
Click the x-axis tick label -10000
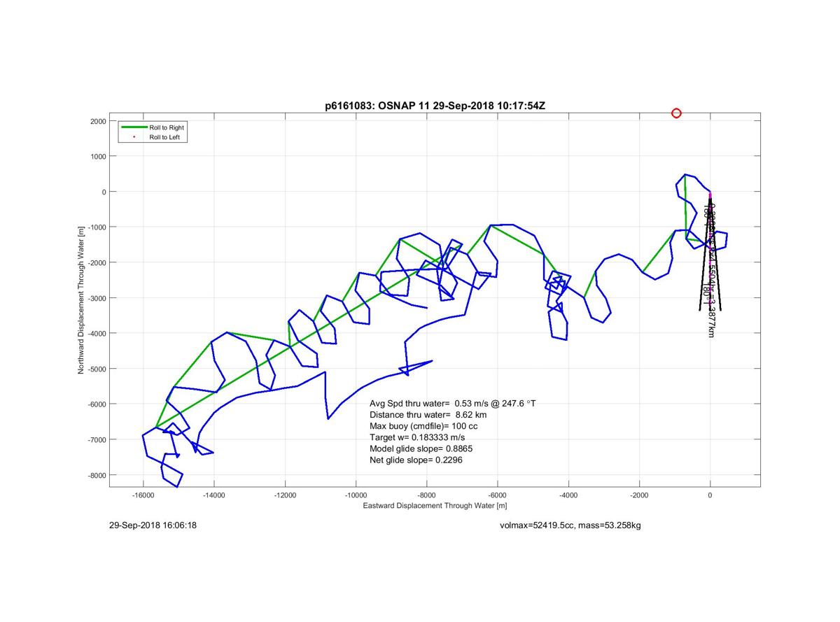coord(356,495)
